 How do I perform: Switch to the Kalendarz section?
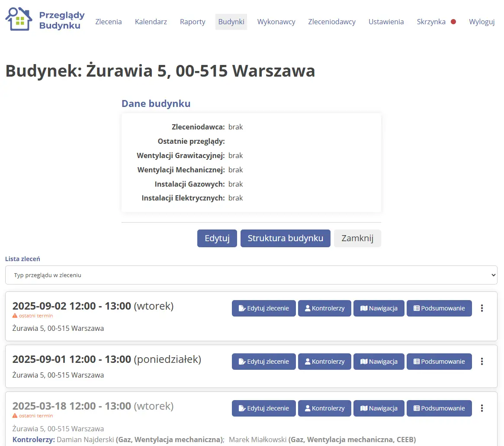pyautogui.click(x=151, y=21)
